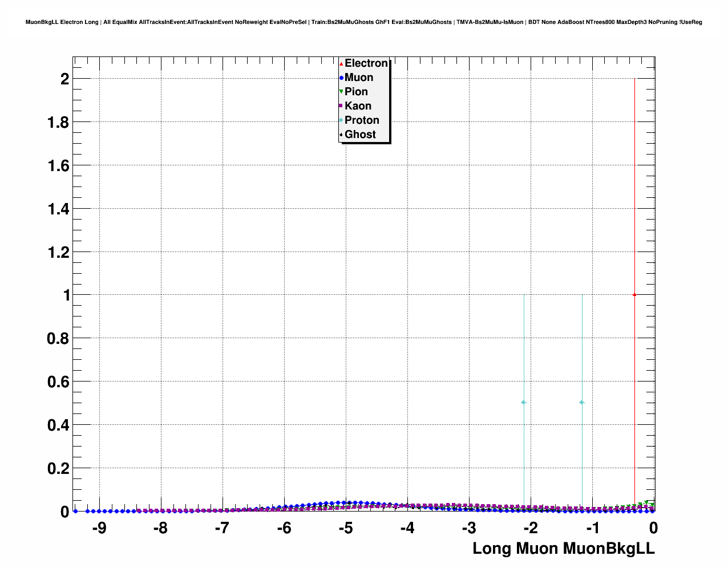Select the cyan Proton data point near x=-1
728x568 pixels.
click(582, 403)
